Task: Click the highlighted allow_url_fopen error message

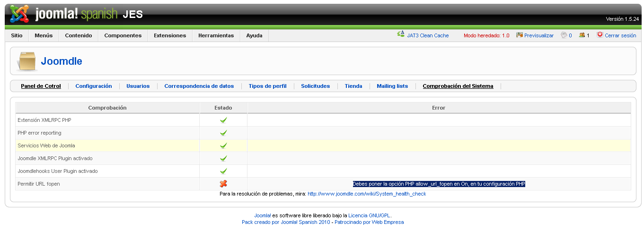Action: click(439, 184)
